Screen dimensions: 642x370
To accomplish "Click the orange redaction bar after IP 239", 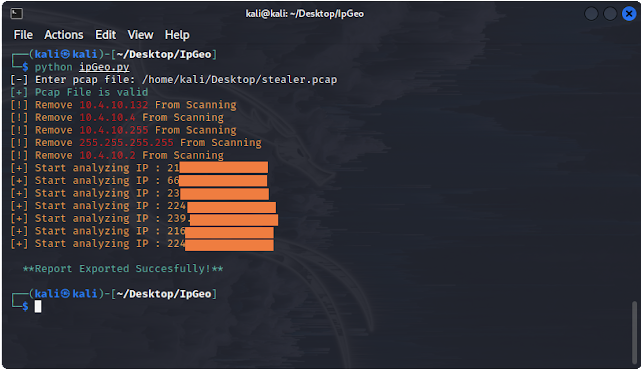I will [234, 219].
